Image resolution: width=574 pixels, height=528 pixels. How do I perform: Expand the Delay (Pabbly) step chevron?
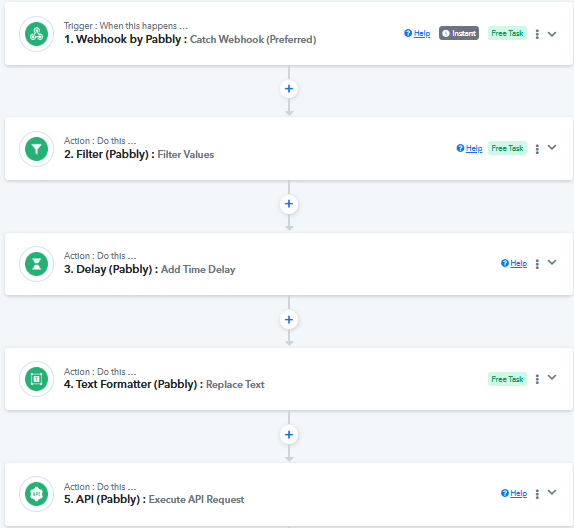pos(552,263)
